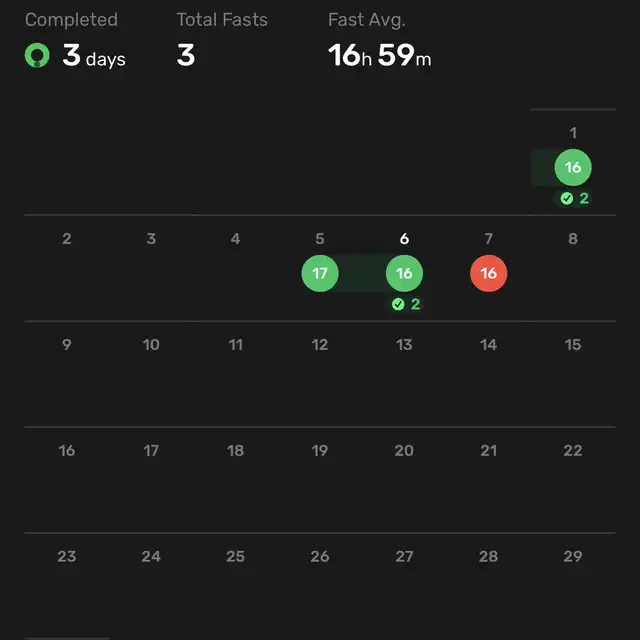Select calendar day 29

click(x=573, y=556)
